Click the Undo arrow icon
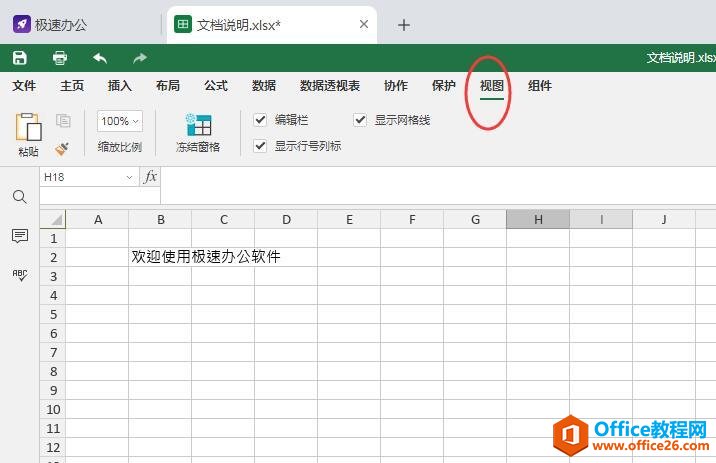 point(100,58)
